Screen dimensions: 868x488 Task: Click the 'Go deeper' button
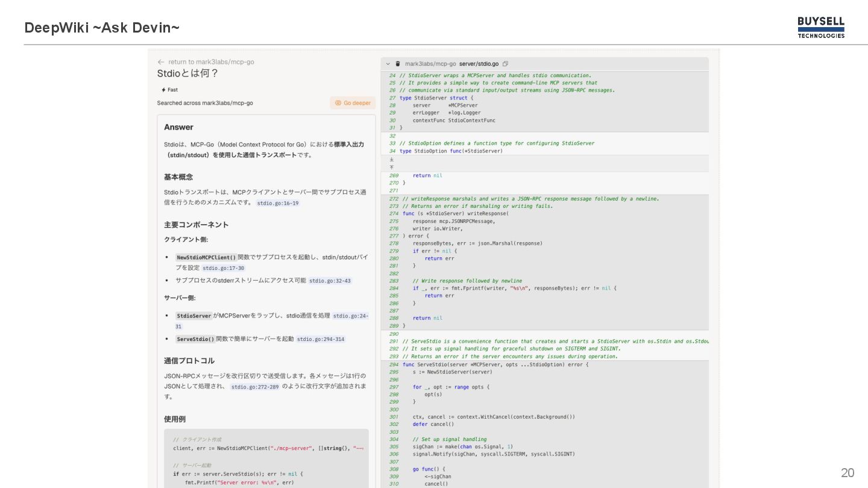(353, 103)
